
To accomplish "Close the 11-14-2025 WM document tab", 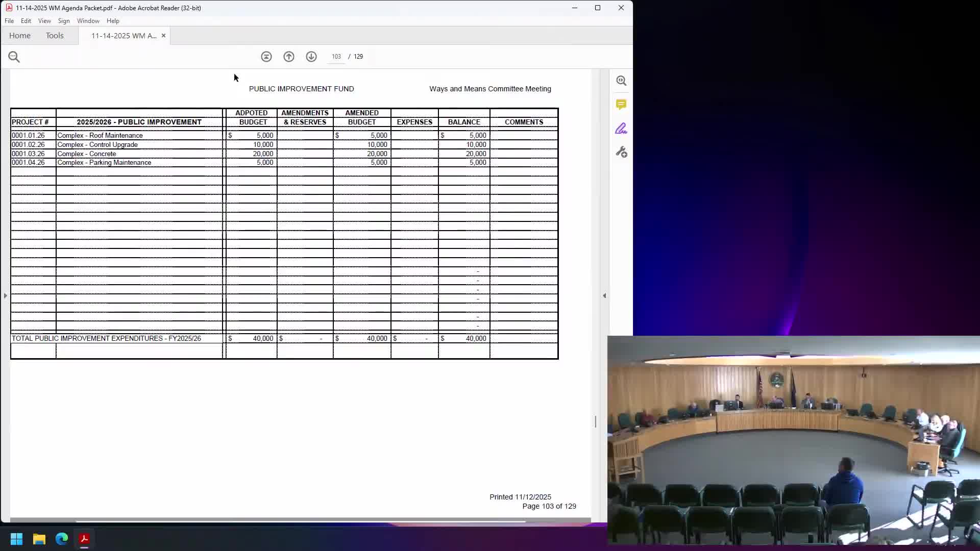I will point(163,36).
